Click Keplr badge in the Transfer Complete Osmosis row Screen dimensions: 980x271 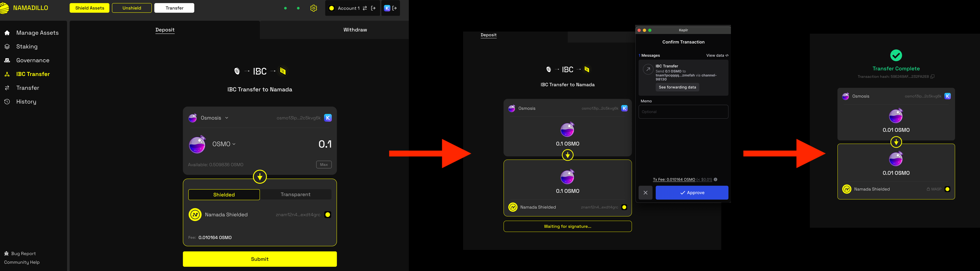pos(948,96)
